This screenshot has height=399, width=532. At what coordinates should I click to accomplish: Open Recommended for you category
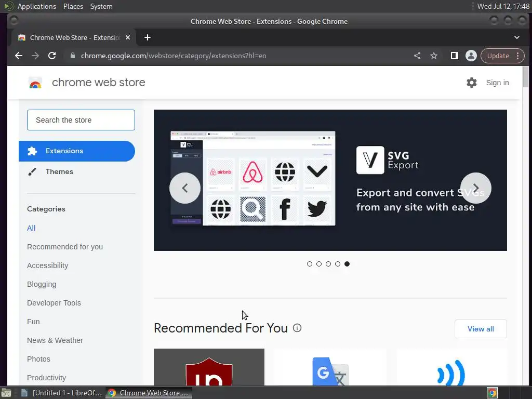coord(65,247)
